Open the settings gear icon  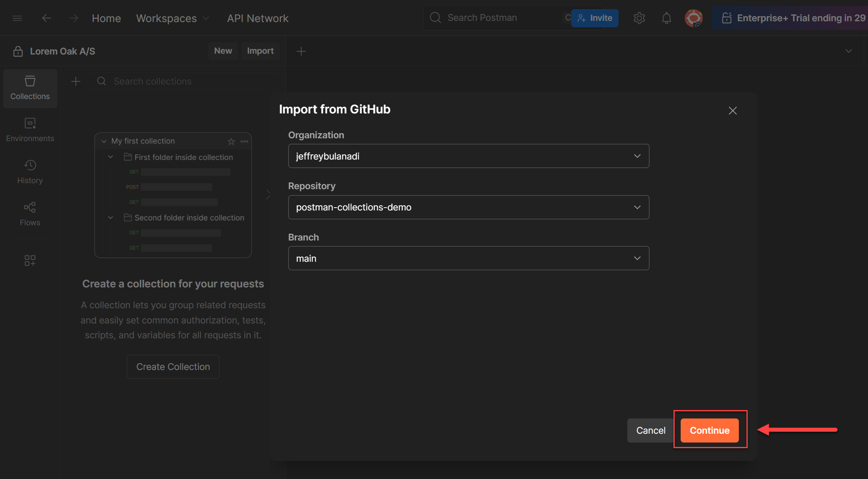click(639, 18)
